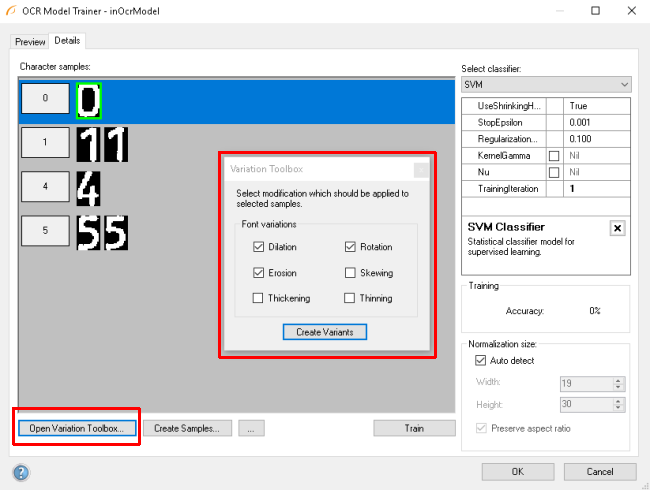650x490 pixels.
Task: Click the Open Variation Toolbox button
Action: click(x=76, y=428)
